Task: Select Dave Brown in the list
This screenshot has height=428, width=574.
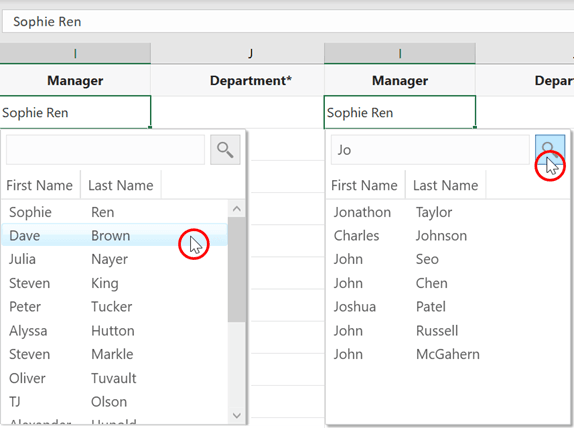Action: click(115, 235)
